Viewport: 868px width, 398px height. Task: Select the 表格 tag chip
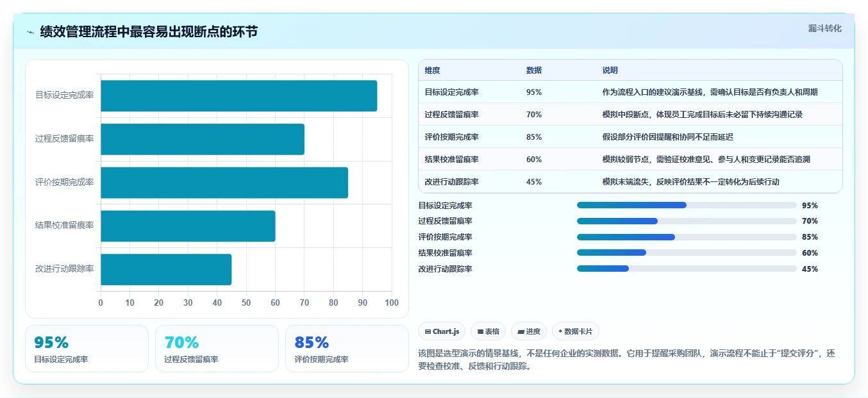tap(488, 331)
